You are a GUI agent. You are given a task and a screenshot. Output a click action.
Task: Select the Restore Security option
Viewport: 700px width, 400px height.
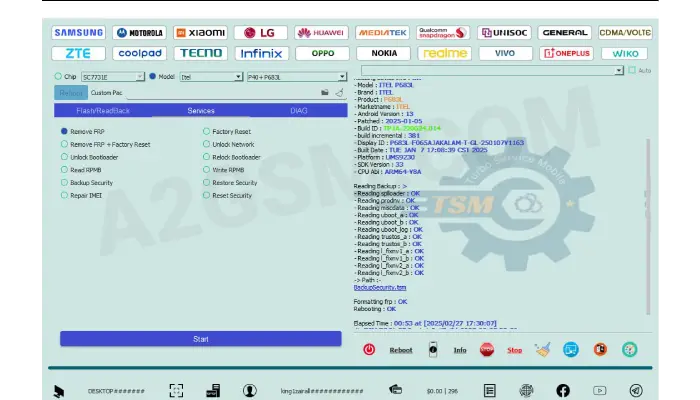pos(206,182)
